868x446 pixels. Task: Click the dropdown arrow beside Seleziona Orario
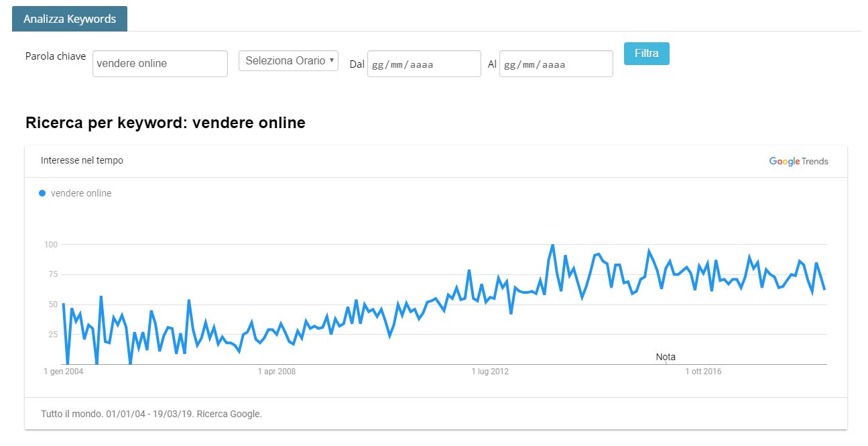(x=332, y=60)
